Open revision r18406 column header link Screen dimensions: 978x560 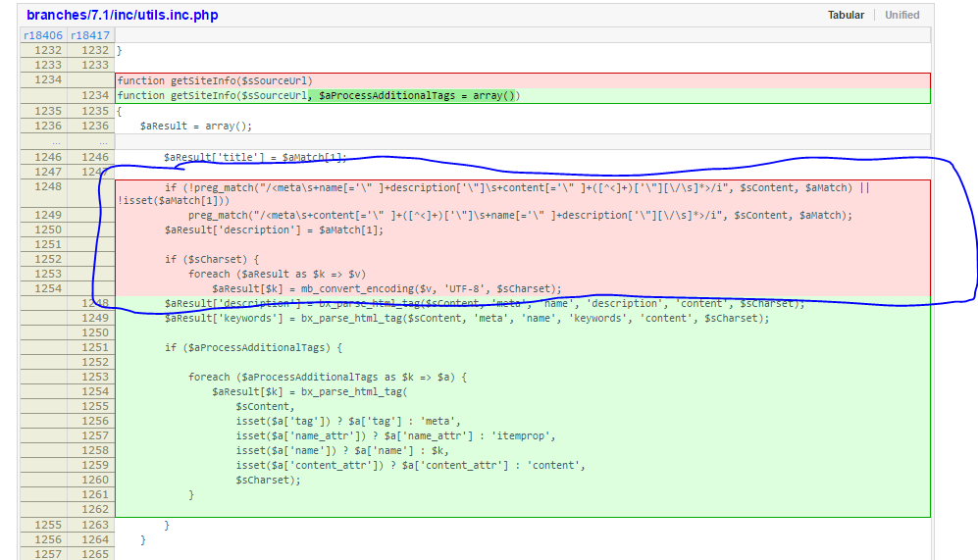coord(42,35)
